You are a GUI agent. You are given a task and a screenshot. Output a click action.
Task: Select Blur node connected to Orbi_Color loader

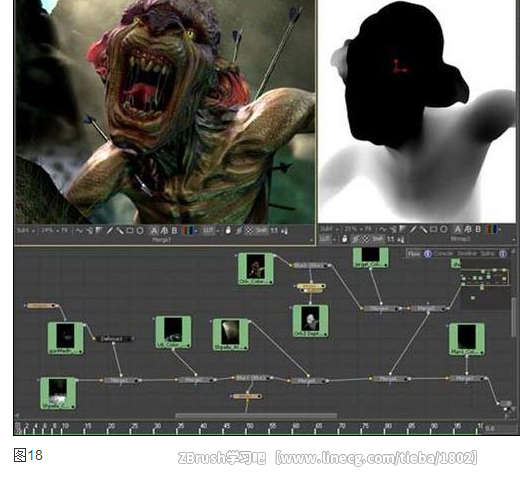point(310,265)
